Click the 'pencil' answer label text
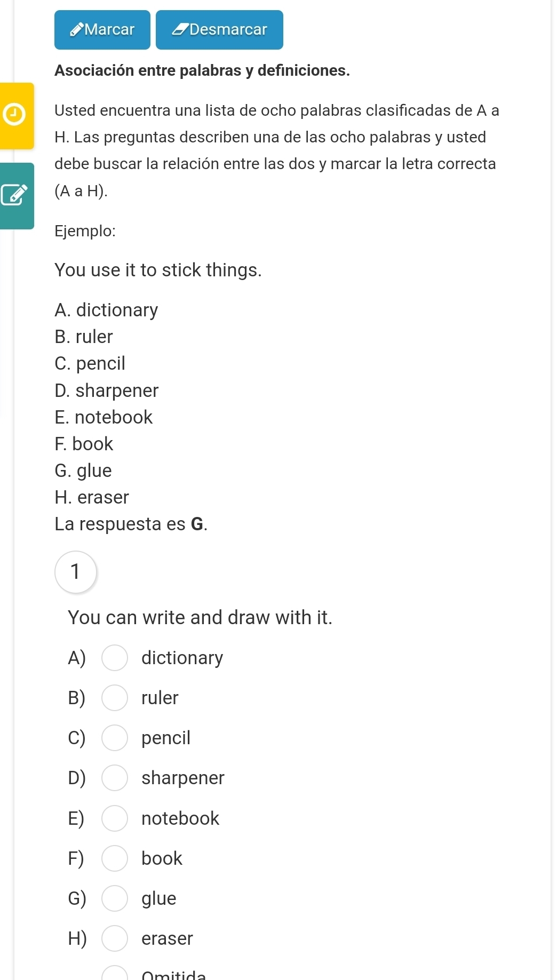Screen dimensions: 557x980 tap(166, 738)
